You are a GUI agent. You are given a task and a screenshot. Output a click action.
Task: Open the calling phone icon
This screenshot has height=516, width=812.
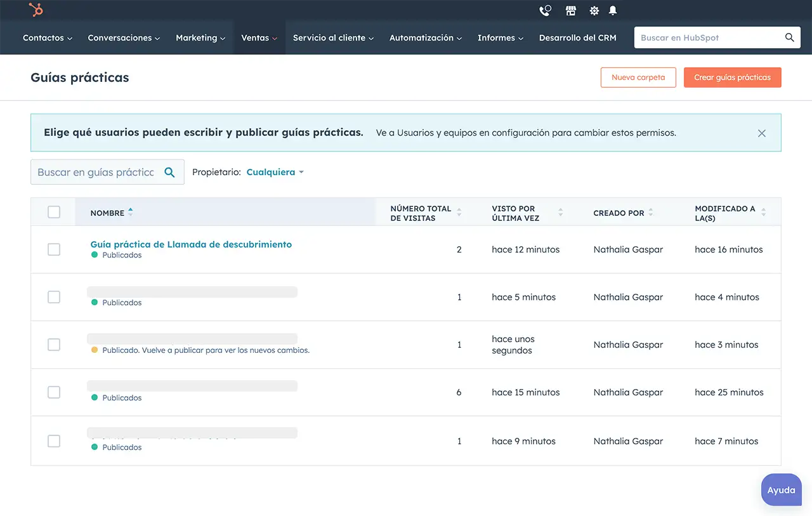[545, 11]
